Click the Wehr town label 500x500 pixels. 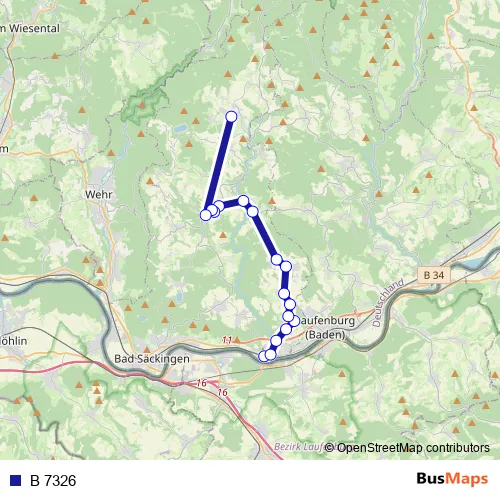[x=99, y=194]
